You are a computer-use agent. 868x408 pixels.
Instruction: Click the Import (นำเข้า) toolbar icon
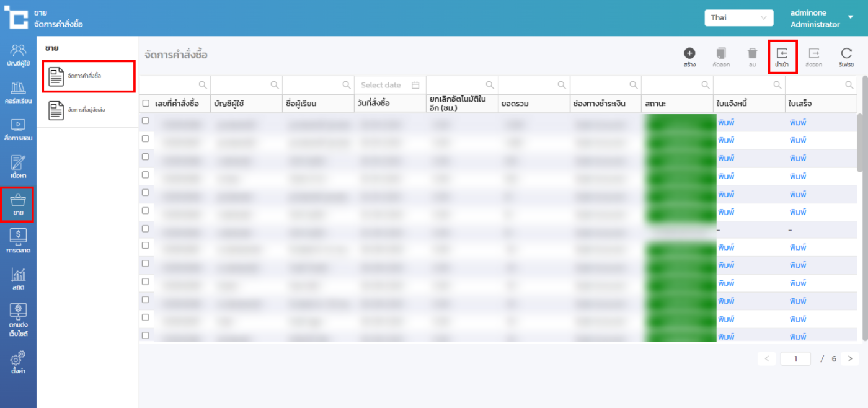tap(782, 54)
